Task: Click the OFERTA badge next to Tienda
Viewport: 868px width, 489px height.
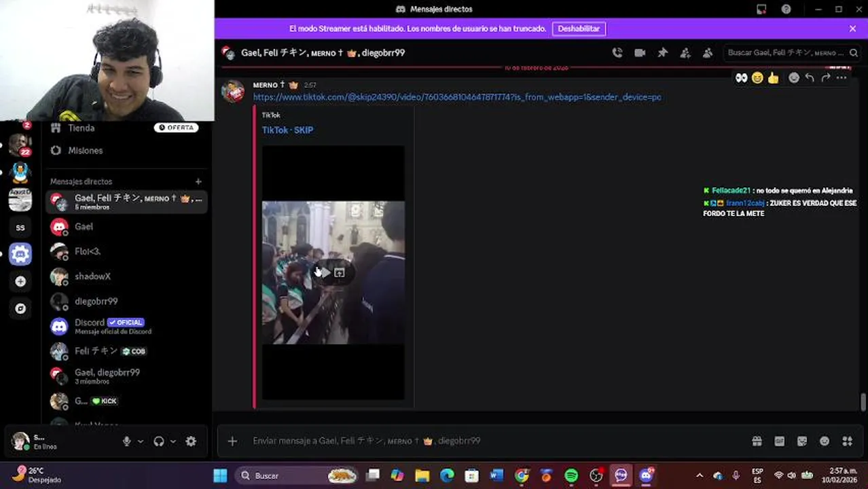Action: 176,128
